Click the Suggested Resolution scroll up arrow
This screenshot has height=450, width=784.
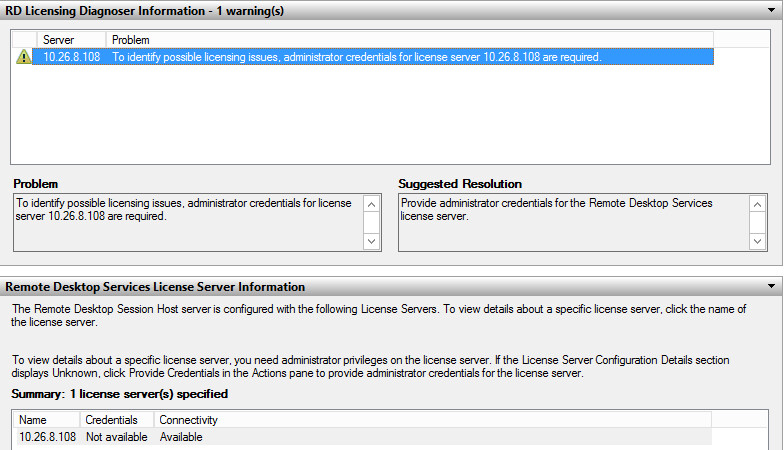tap(758, 204)
